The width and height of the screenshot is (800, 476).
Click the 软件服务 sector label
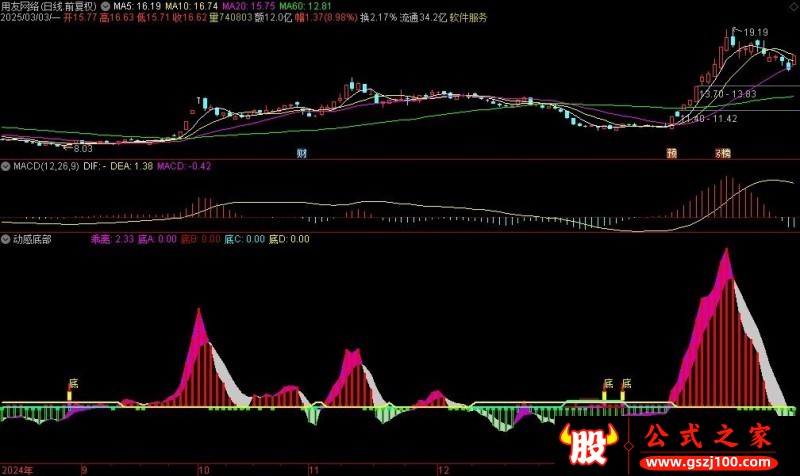pyautogui.click(x=468, y=18)
